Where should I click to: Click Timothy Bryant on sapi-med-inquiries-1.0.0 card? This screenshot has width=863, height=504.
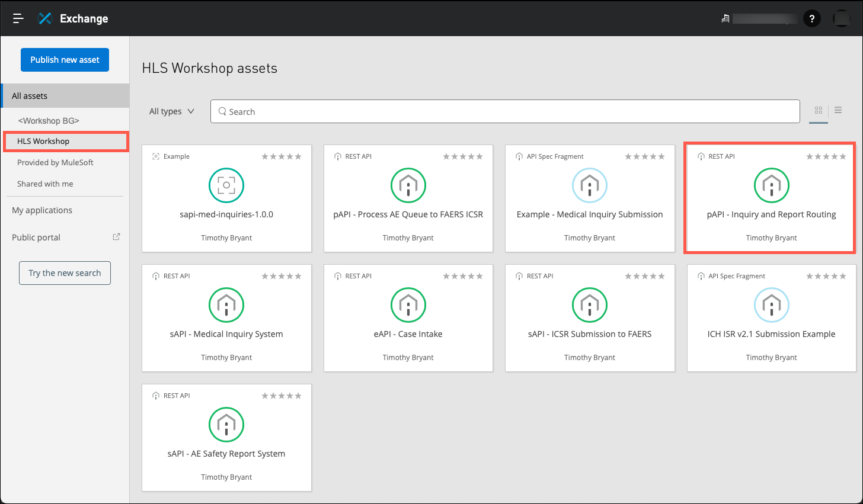pyautogui.click(x=226, y=238)
